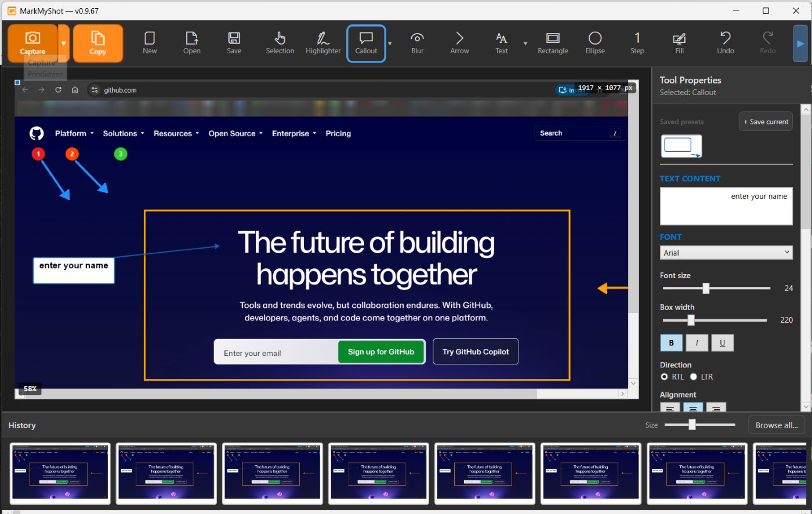
Task: Adjust the History thumbnail Size slider
Action: coord(692,425)
